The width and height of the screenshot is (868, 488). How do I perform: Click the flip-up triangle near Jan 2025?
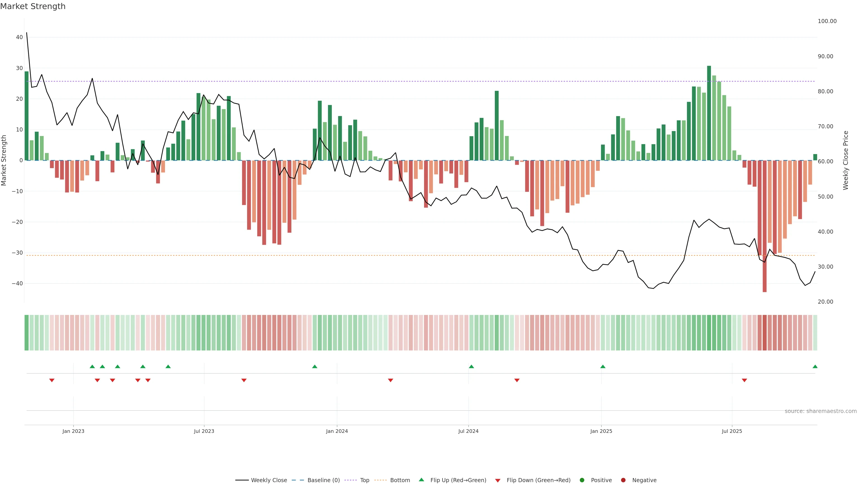(x=603, y=366)
